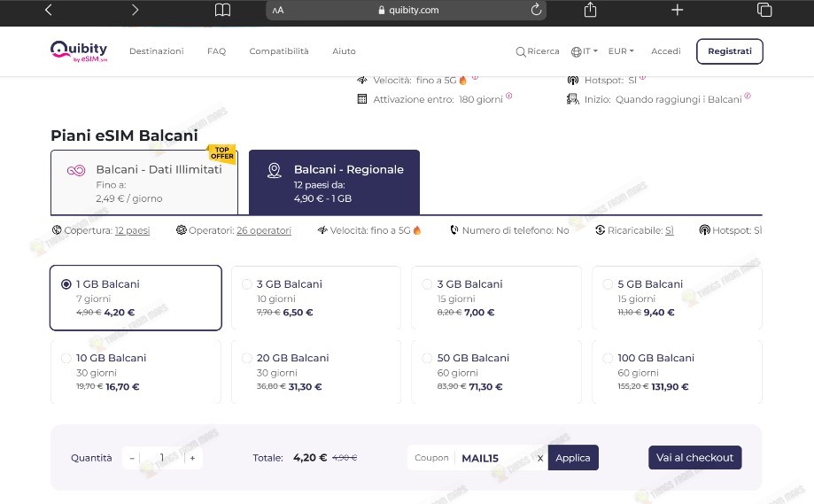Click the Operatori icon
Image resolution: width=814 pixels, height=504 pixels.
coord(182,230)
